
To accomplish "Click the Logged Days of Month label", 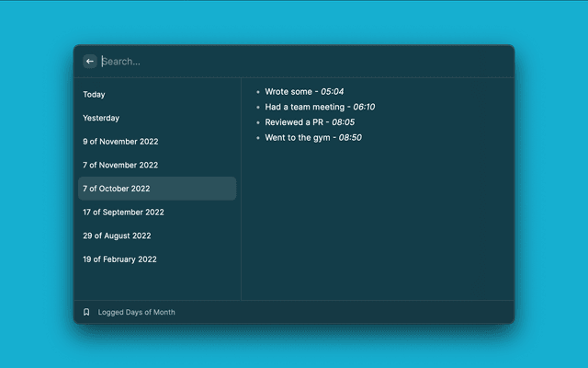I will pos(136,312).
